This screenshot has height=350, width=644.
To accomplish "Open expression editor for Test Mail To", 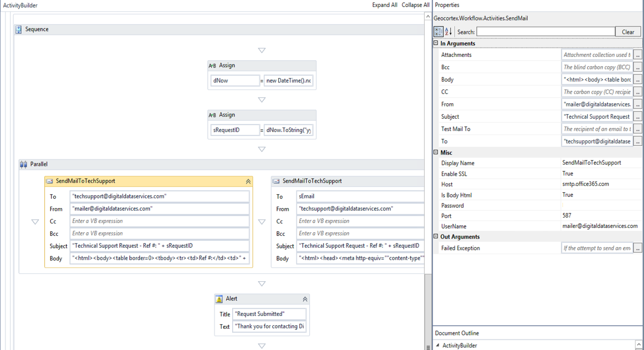I will coord(638,129).
